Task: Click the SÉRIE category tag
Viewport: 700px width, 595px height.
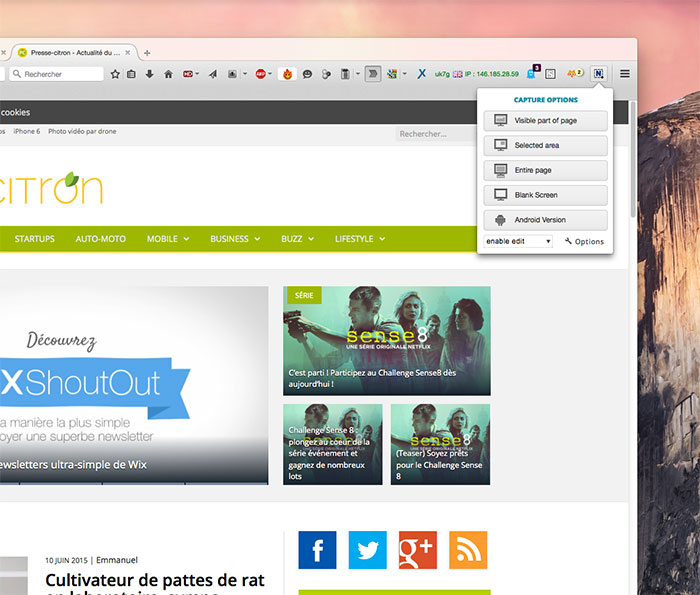Action: [304, 295]
